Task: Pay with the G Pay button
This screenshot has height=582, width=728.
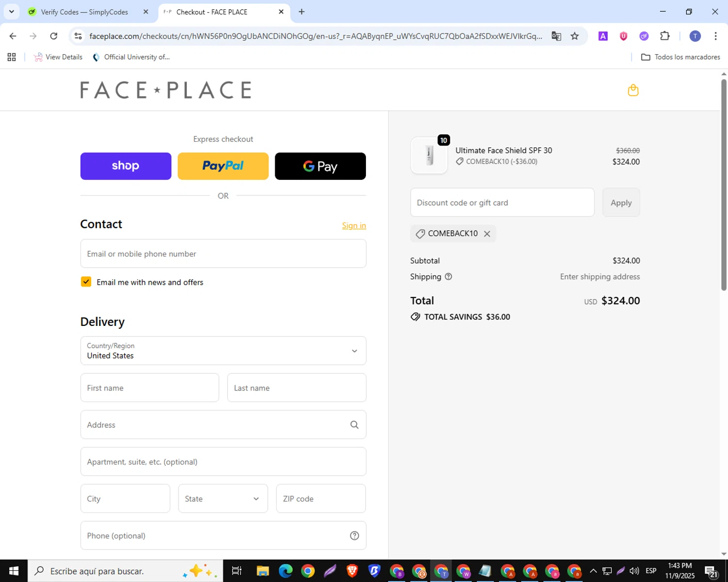Action: point(320,166)
